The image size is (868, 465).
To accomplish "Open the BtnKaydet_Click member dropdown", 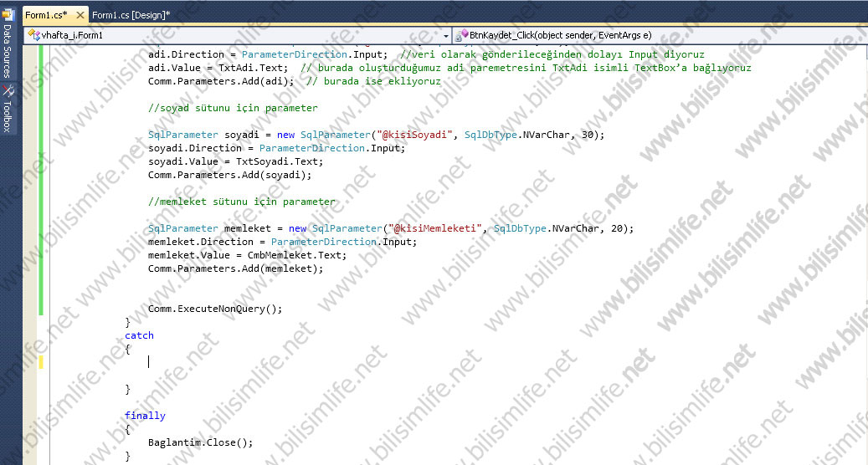I will click(660, 35).
